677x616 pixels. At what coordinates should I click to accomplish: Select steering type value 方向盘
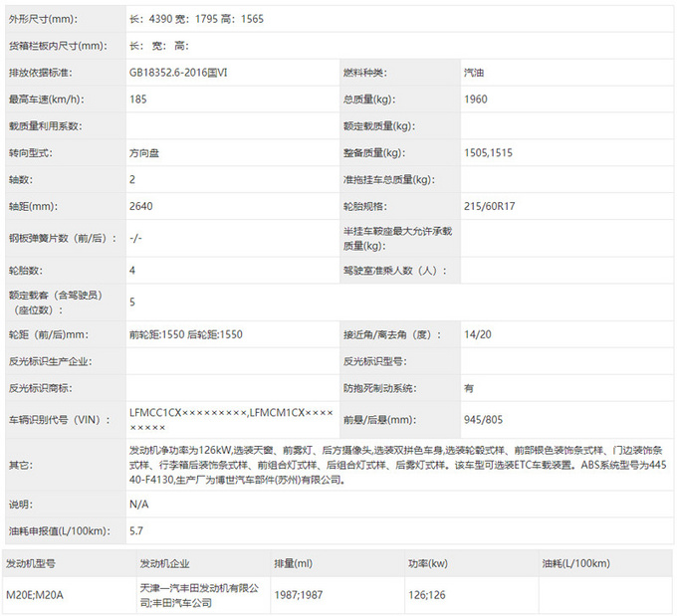click(144, 153)
